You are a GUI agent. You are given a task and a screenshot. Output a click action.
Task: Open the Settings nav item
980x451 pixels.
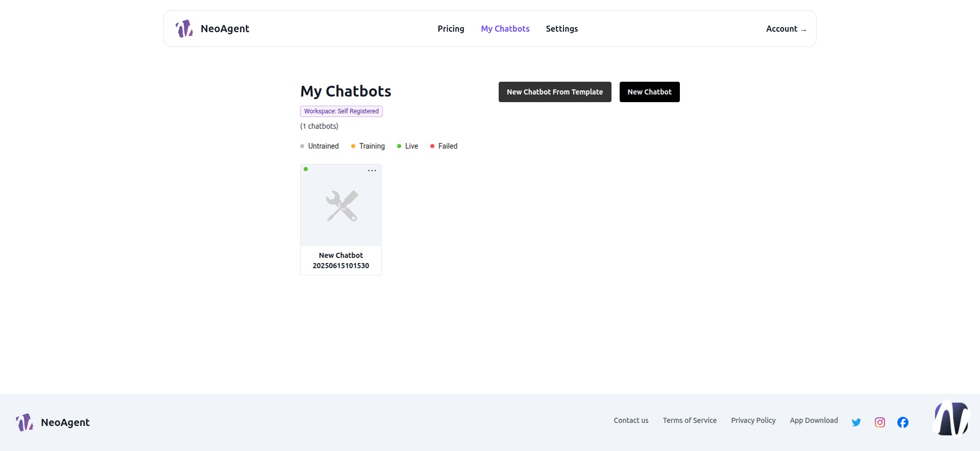pos(561,29)
